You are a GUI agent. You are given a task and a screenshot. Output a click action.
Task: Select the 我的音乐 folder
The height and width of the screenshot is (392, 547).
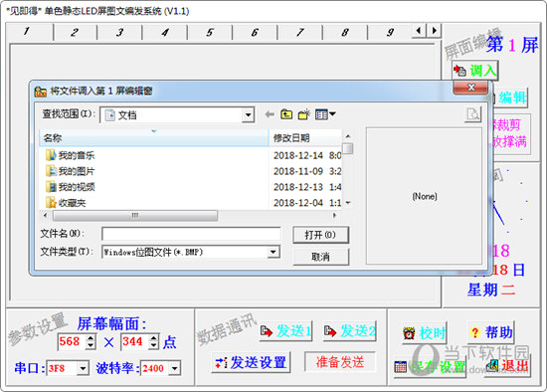point(71,155)
